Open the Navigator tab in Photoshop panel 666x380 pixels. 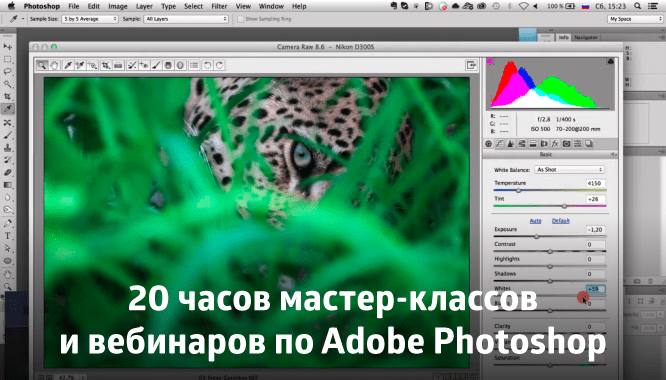click(586, 37)
